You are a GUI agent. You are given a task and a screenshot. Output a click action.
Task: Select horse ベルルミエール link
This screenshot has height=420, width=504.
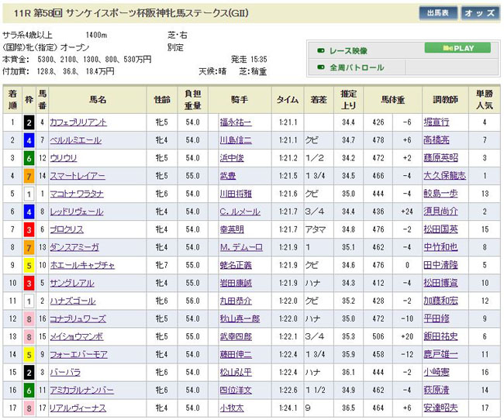coord(74,140)
